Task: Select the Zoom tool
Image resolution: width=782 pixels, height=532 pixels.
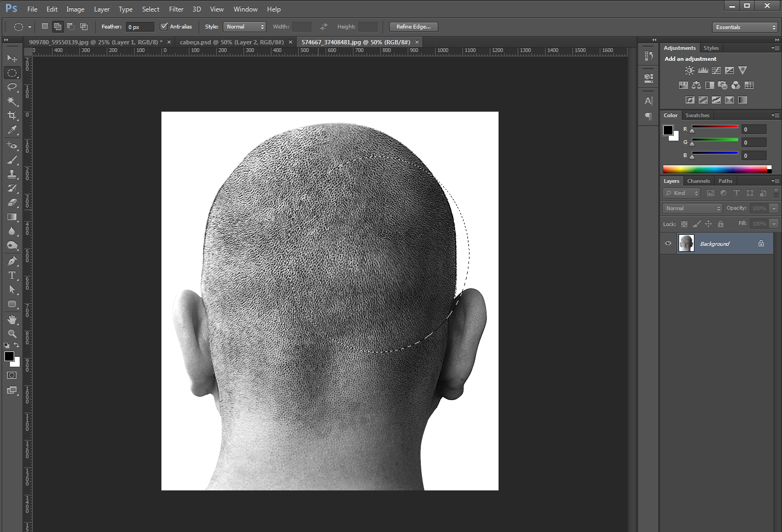Action: 12,333
